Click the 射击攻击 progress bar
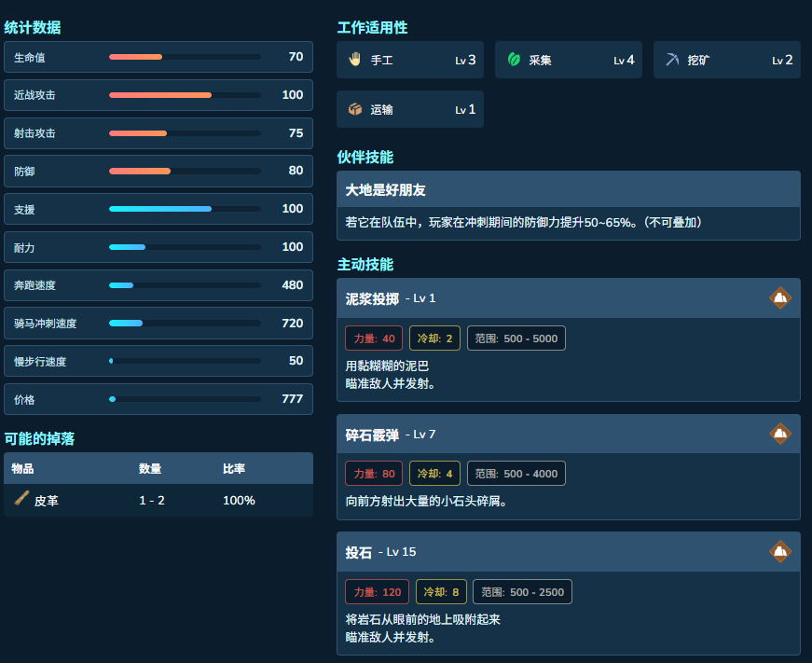Image resolution: width=812 pixels, height=663 pixels. [185, 133]
